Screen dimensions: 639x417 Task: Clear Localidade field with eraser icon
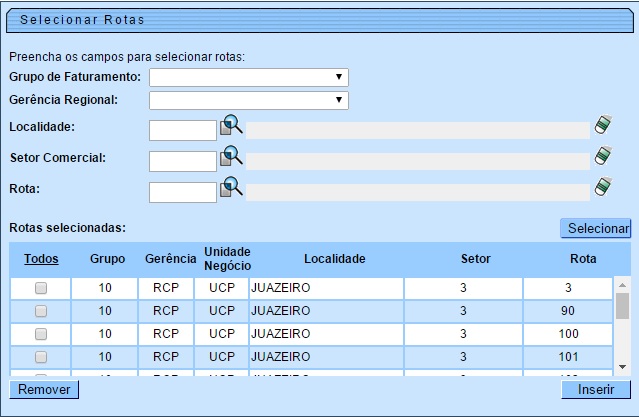tap(602, 125)
